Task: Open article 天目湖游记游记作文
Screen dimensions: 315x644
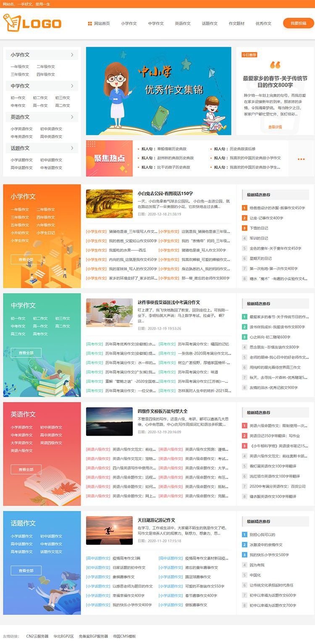Action: click(x=156, y=520)
